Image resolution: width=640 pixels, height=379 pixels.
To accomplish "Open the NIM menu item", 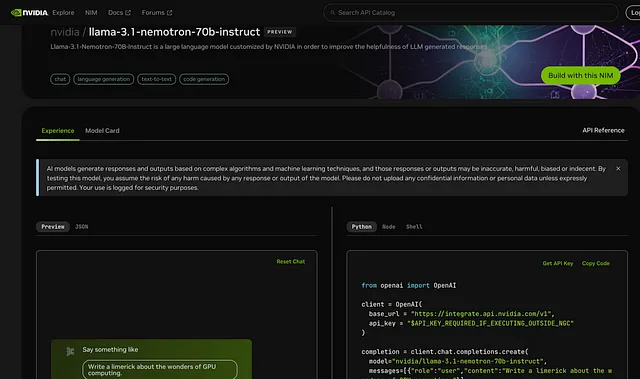I will (91, 13).
